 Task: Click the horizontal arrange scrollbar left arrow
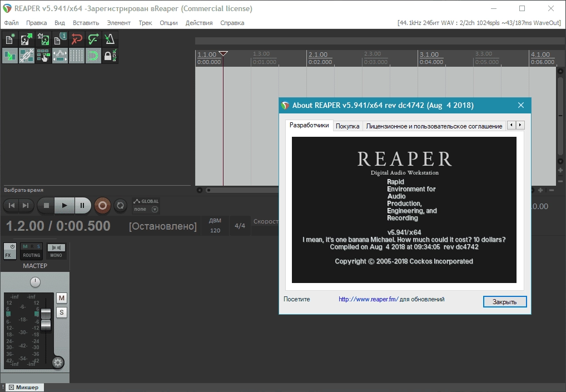(x=199, y=190)
